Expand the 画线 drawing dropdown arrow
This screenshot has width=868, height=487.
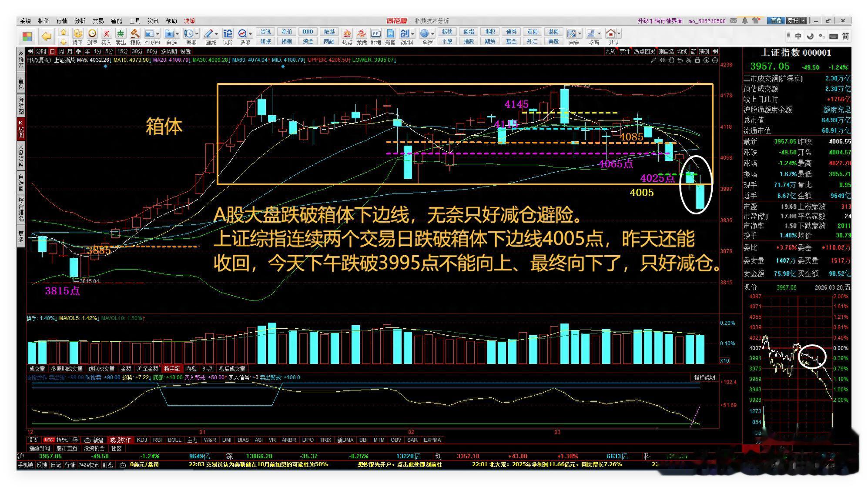point(217,34)
